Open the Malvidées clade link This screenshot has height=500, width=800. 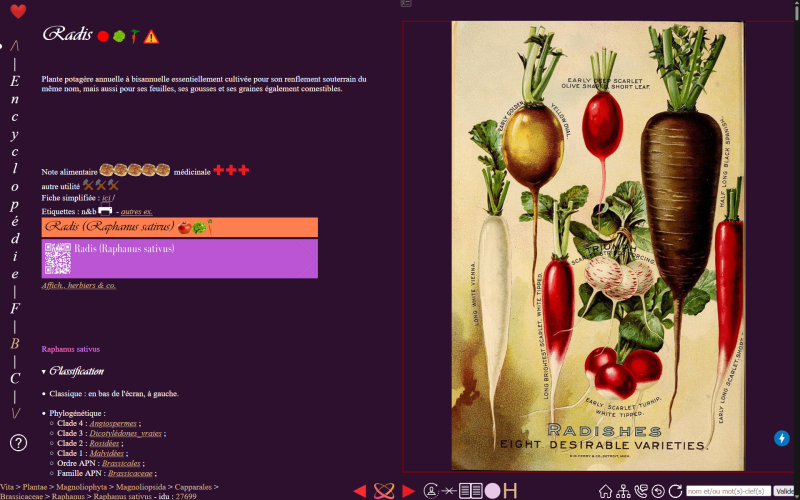tap(107, 454)
